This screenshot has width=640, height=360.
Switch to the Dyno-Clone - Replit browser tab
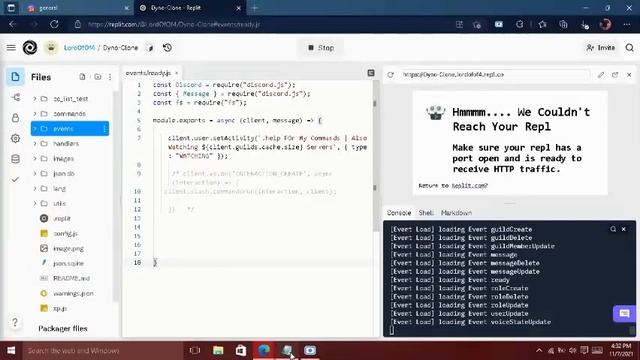(x=190, y=8)
